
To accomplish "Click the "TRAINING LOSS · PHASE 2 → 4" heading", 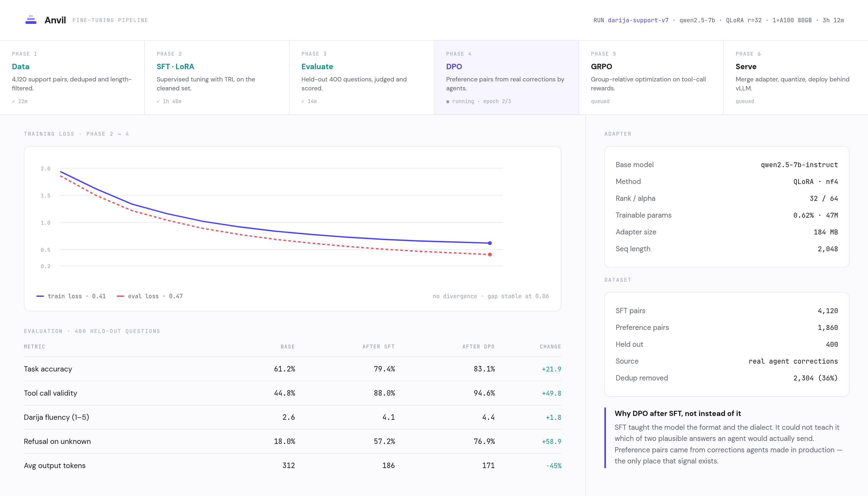I will coord(76,134).
